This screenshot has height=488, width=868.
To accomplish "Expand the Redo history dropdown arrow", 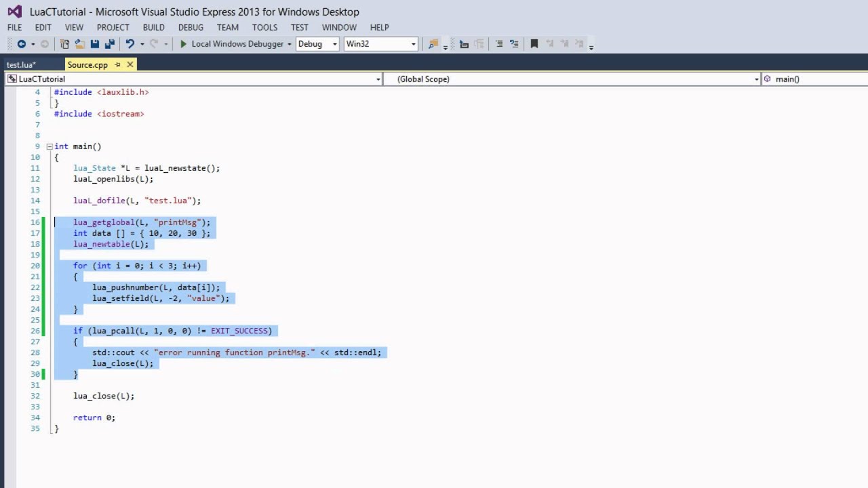I will (x=166, y=44).
